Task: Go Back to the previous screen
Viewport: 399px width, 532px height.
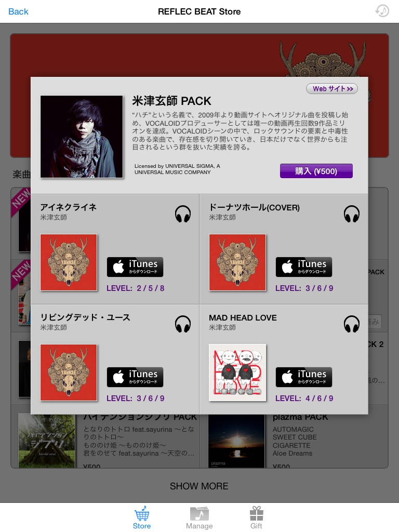Action: [x=18, y=11]
